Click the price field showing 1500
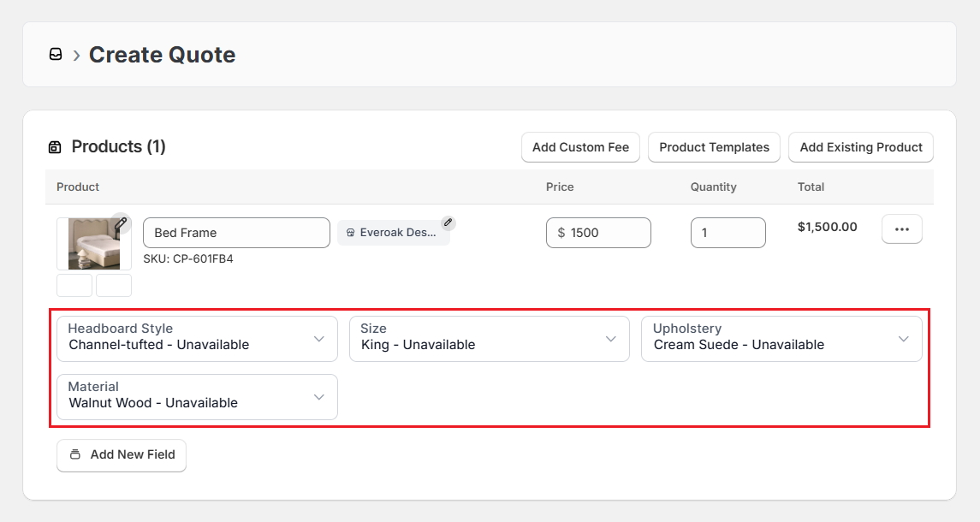Image resolution: width=980 pixels, height=522 pixels. point(598,233)
